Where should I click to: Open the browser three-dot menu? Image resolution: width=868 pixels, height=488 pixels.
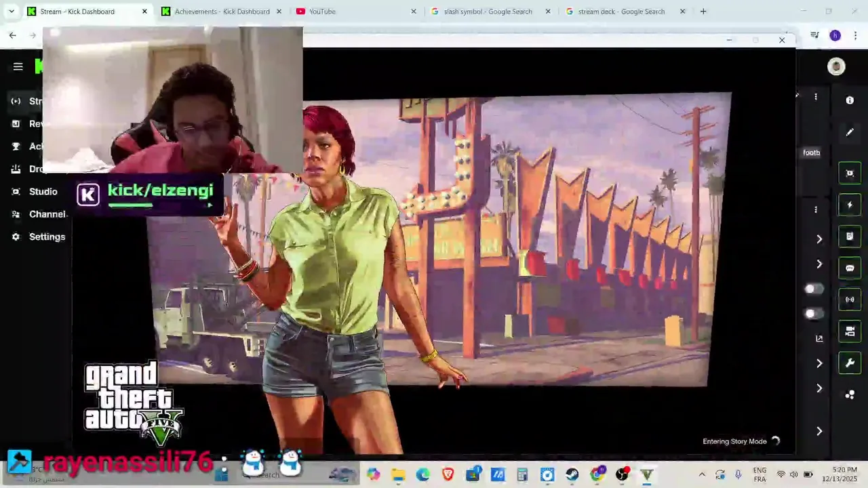pos(855,35)
